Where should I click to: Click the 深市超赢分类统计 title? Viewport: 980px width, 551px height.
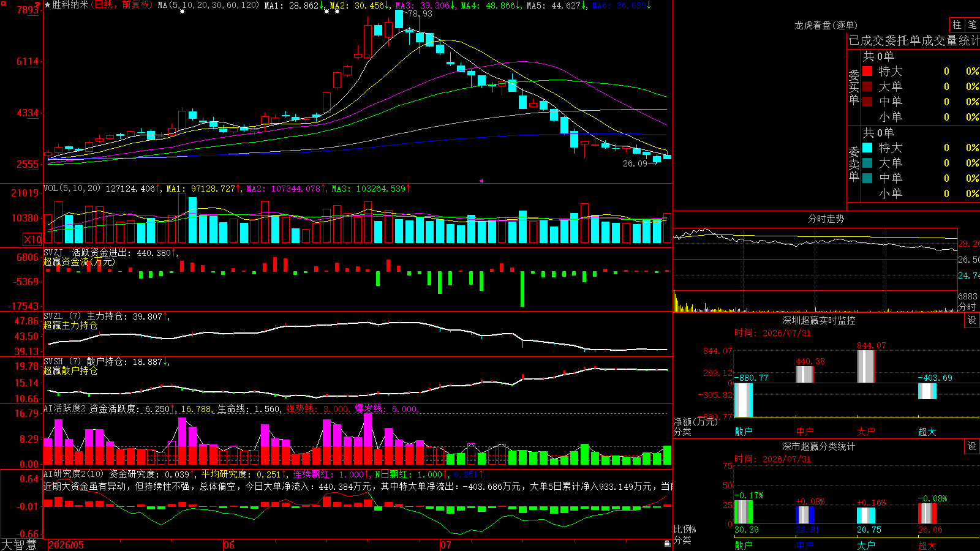(x=819, y=446)
